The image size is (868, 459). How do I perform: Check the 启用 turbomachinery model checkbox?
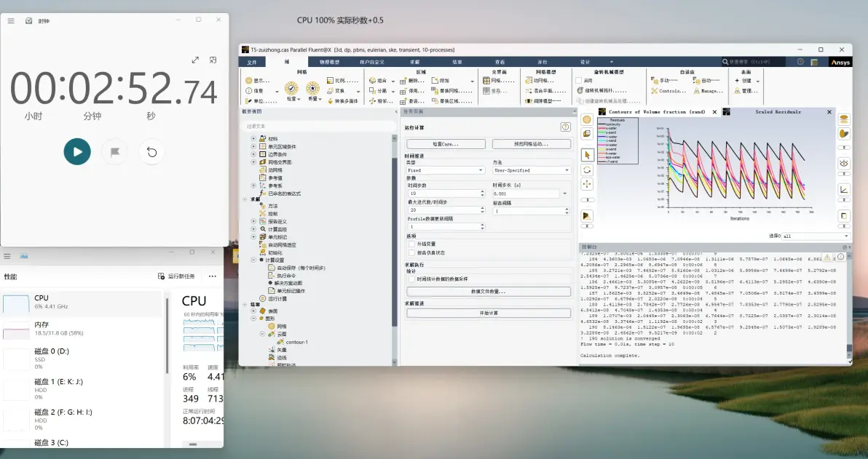[578, 81]
